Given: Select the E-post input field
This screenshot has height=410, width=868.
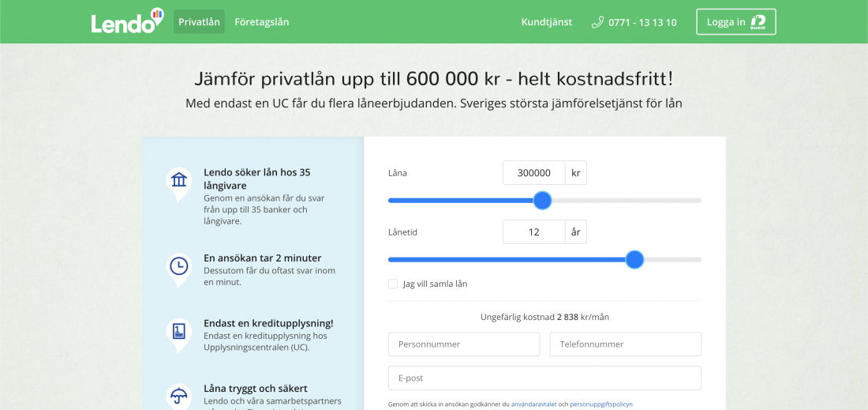Looking at the screenshot, I should (544, 378).
